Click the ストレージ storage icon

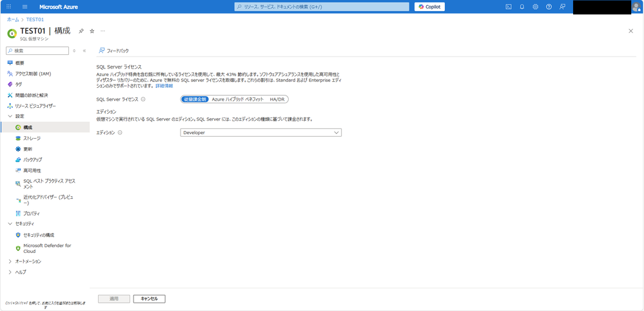[x=18, y=138]
